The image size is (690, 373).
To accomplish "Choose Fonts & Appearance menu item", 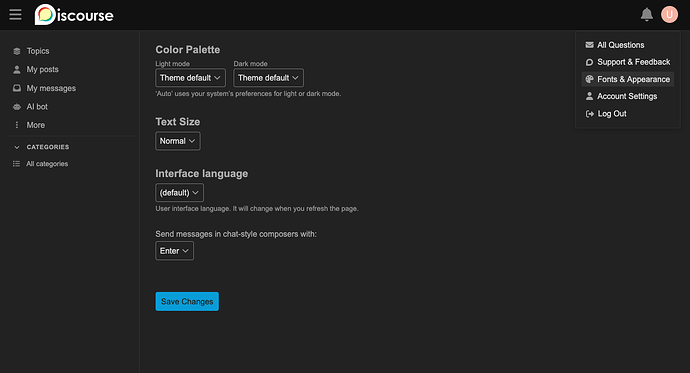I will (x=628, y=79).
